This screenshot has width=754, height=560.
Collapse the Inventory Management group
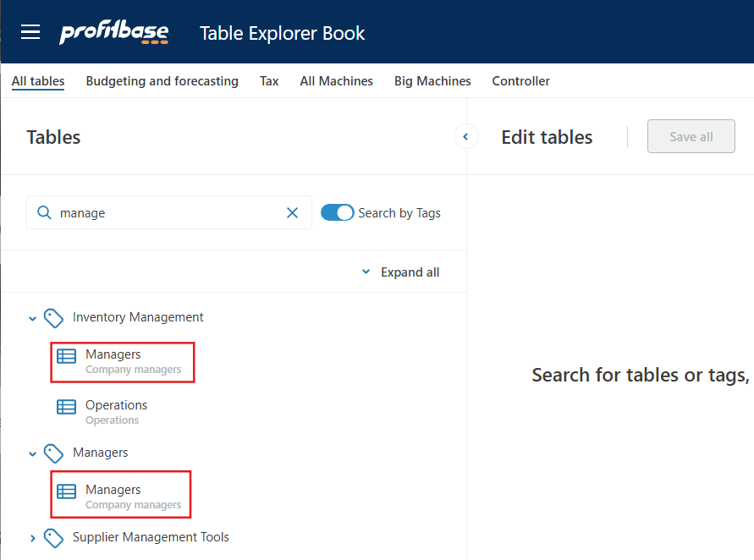[x=33, y=319]
